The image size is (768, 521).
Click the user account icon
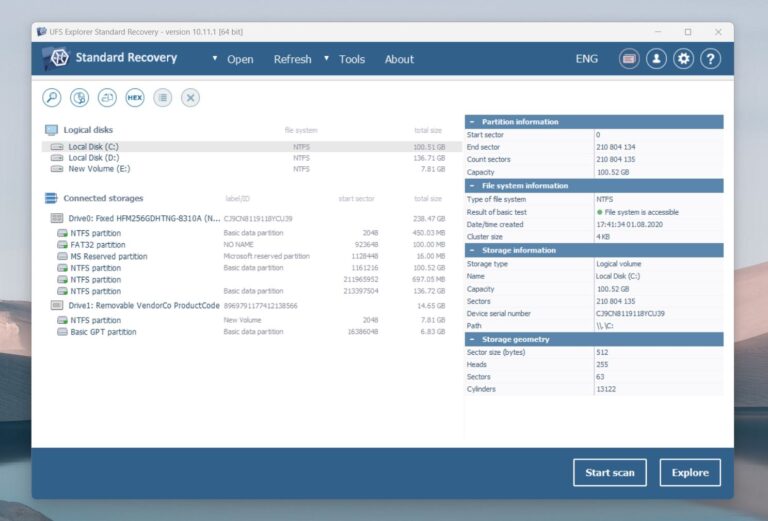(x=656, y=59)
